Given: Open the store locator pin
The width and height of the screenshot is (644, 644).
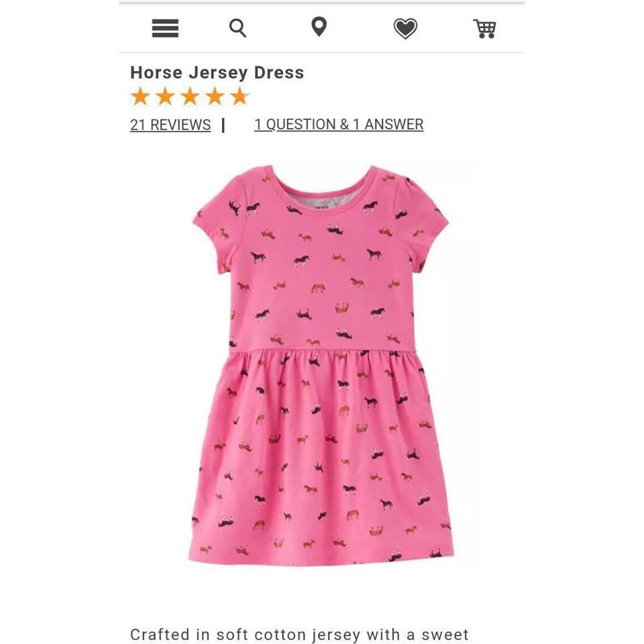Looking at the screenshot, I should coord(319,27).
